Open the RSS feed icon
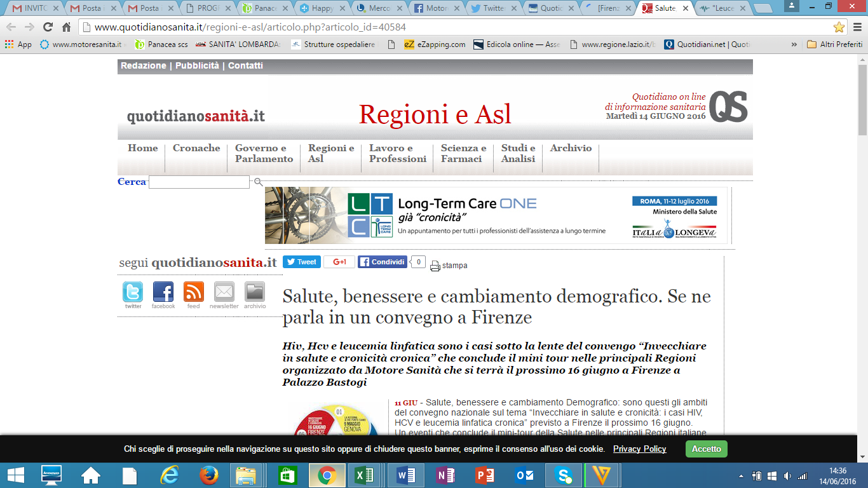The height and width of the screenshot is (488, 868). pos(194,292)
